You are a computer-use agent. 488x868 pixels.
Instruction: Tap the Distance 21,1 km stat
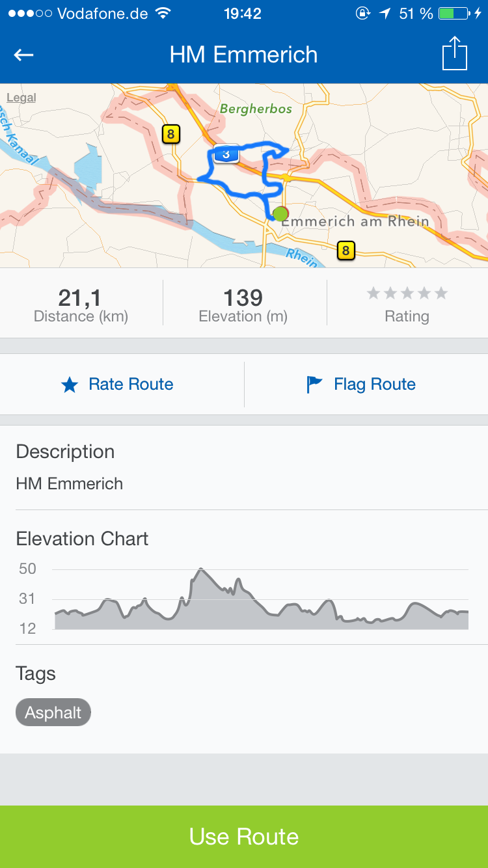[81, 305]
